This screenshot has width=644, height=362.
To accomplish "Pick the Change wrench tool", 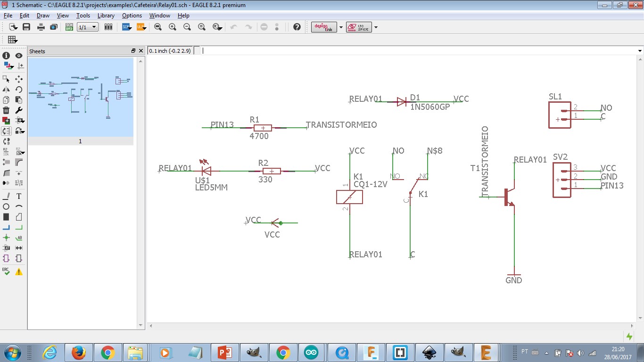I will (x=19, y=110).
